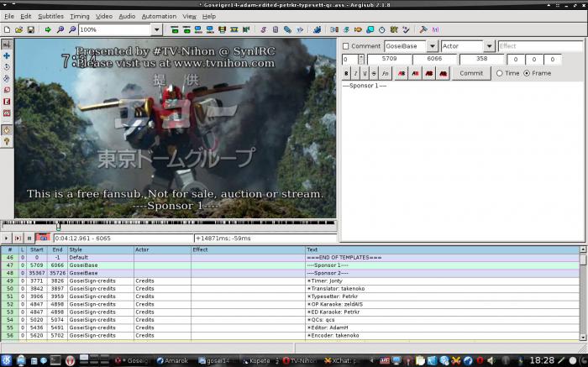Open the Options wrench-hammer icon
This screenshot has height=367, width=588.
pos(423,29)
